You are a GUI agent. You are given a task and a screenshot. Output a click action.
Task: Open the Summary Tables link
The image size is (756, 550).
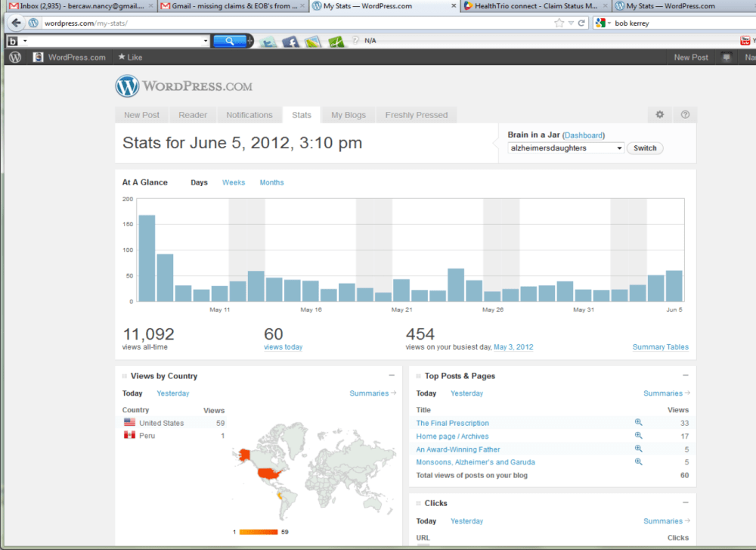(660, 347)
